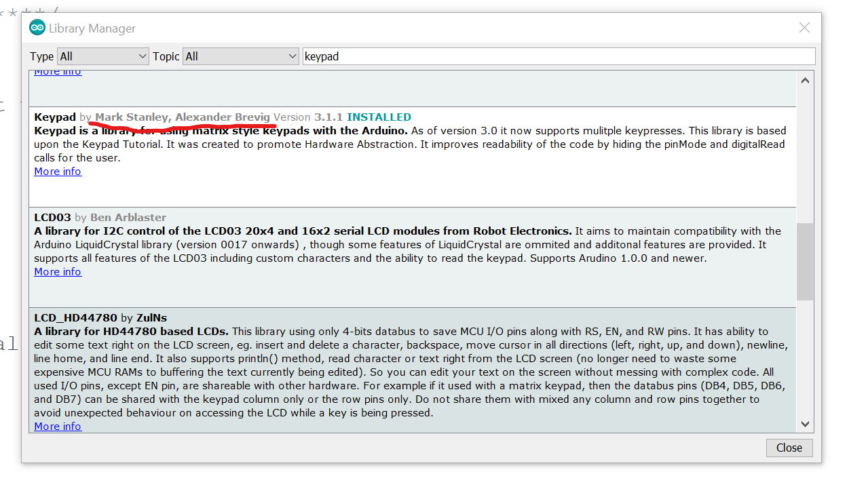
Task: Click author names Mark Stanley, Alexander Brevig
Action: click(x=183, y=117)
